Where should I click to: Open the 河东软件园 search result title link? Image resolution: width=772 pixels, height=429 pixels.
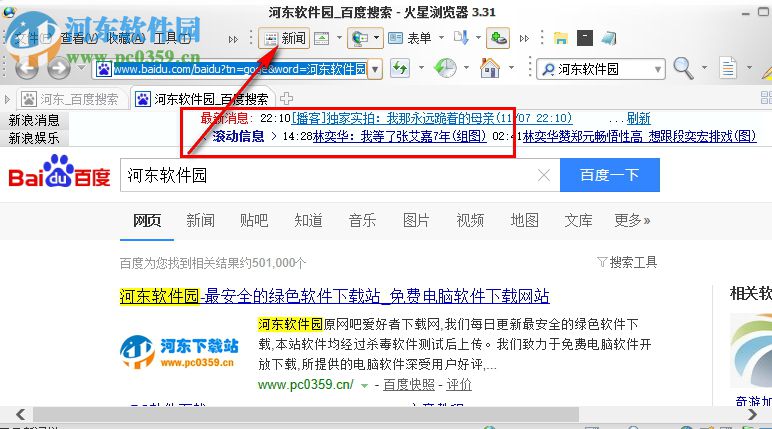pos(334,296)
